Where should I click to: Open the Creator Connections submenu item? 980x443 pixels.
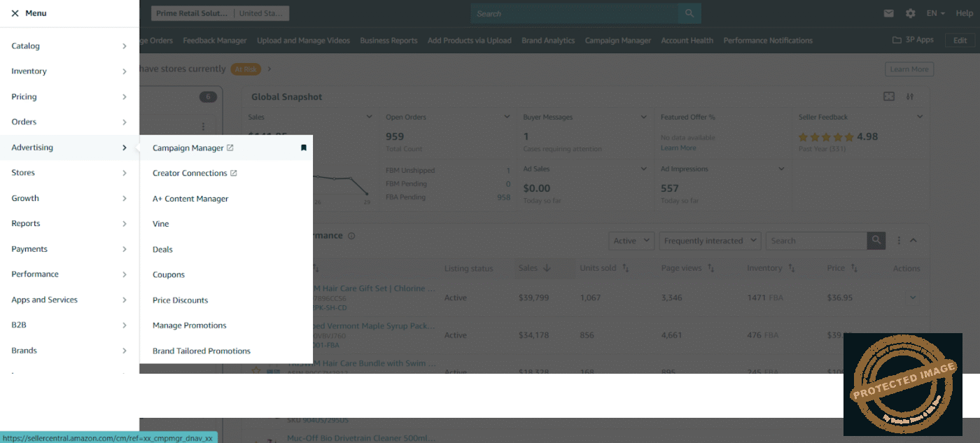[190, 173]
